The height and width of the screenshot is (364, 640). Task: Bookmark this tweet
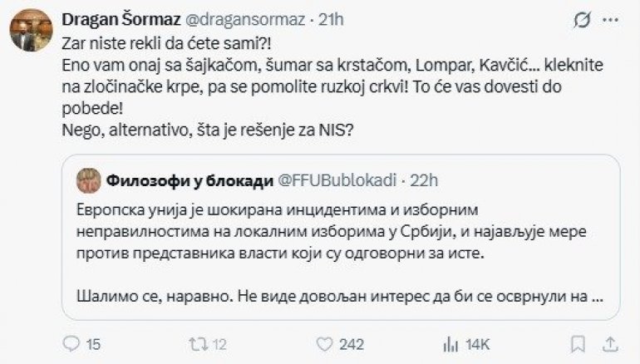point(573,343)
